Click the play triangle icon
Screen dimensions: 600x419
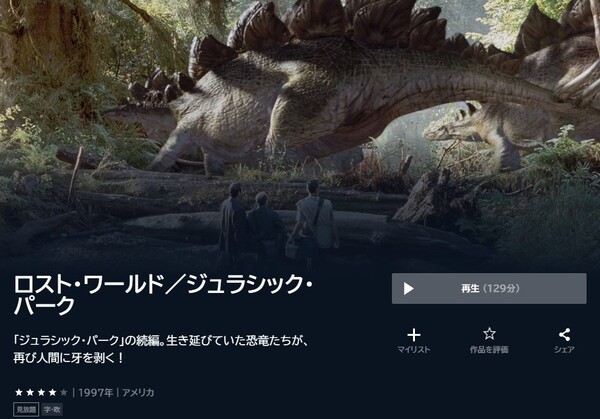408,289
